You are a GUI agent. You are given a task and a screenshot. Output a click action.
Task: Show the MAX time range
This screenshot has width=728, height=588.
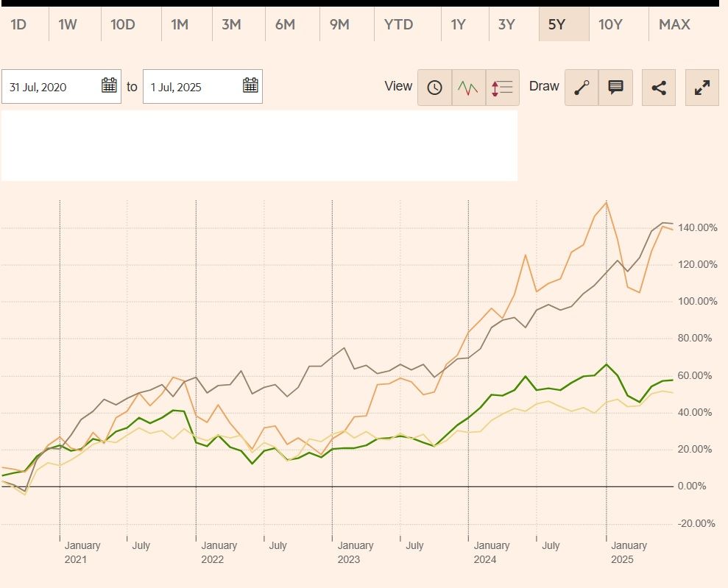674,24
